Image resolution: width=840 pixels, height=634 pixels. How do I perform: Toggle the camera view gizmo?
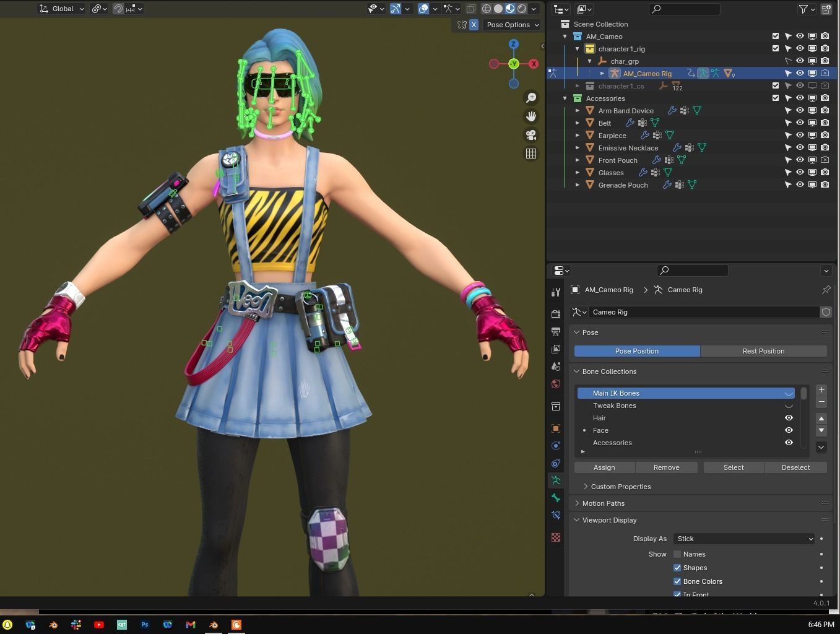[x=531, y=135]
